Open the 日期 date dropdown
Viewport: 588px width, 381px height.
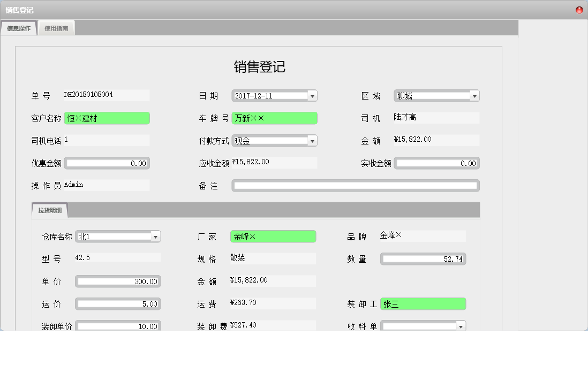click(x=312, y=95)
